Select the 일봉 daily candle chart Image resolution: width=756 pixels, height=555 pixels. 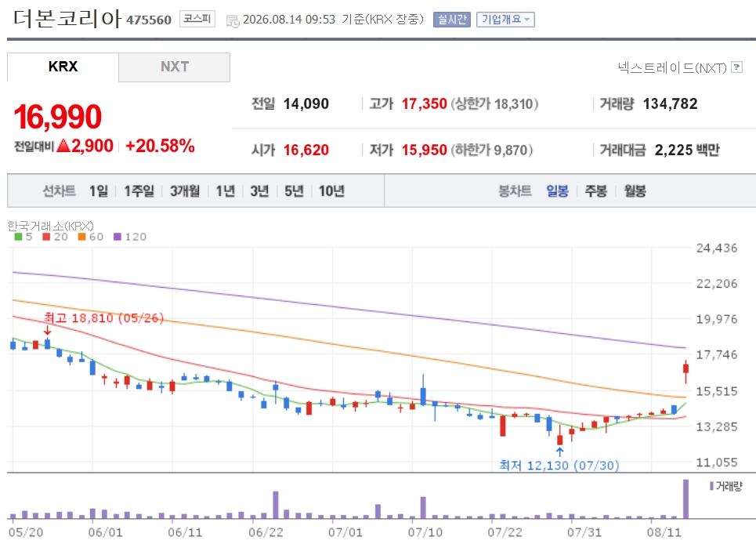557,191
